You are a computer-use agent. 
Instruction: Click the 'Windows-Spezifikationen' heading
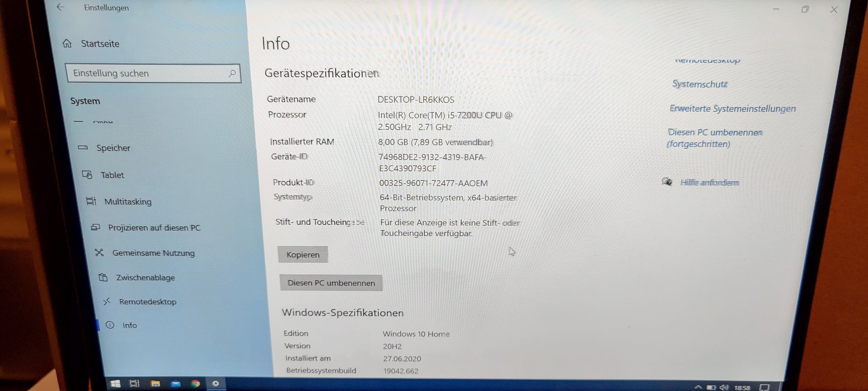click(x=343, y=313)
